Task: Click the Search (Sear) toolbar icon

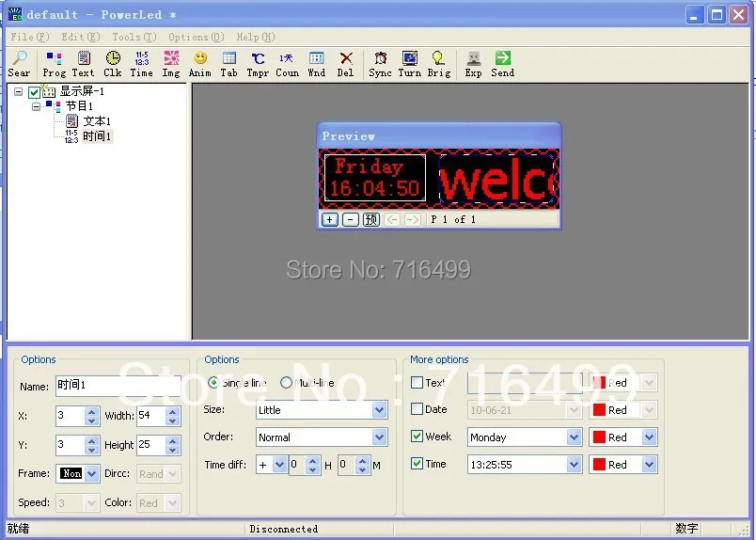Action: [x=19, y=63]
